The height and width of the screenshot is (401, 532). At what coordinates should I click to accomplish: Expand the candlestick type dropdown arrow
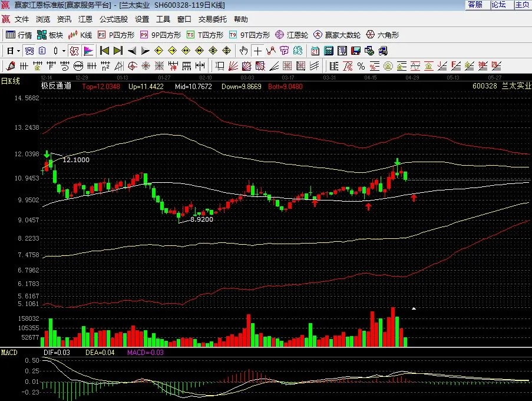[63, 51]
